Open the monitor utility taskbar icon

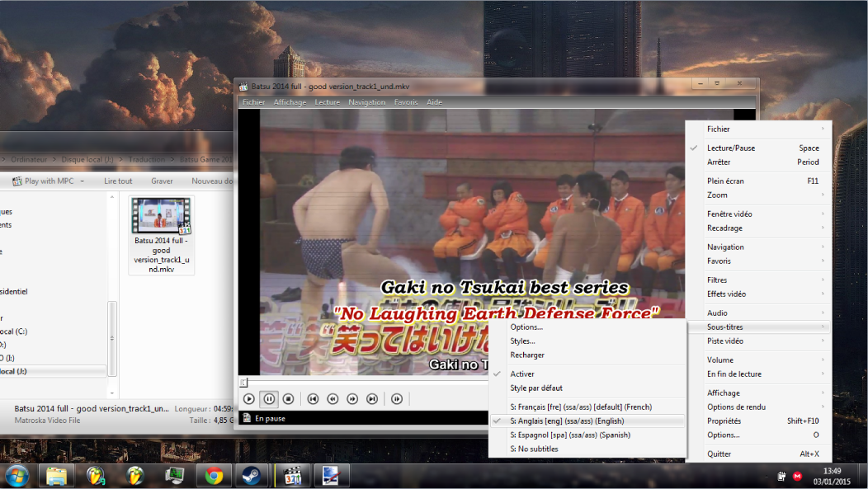coord(174,477)
